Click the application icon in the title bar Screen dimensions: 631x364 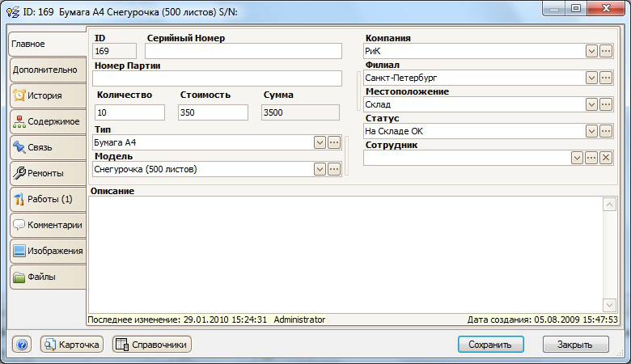coord(13,12)
